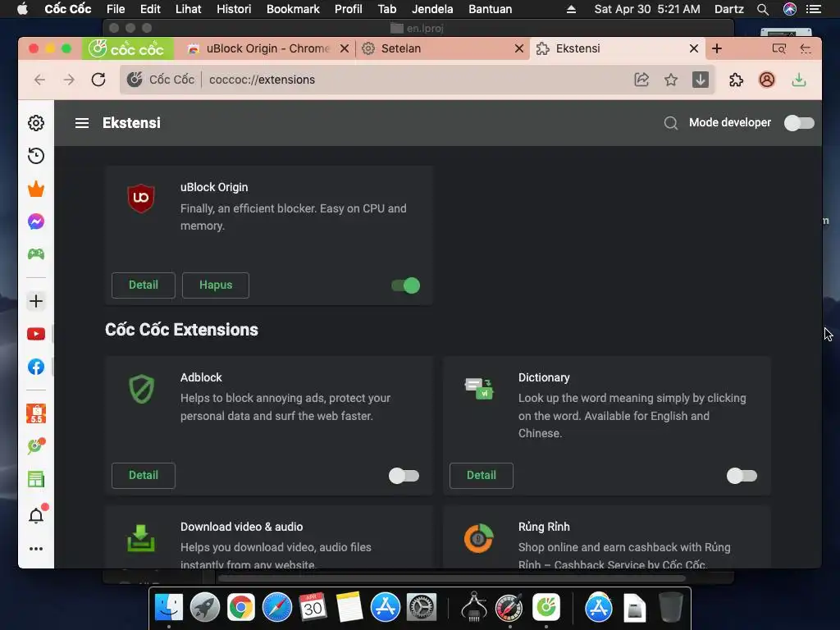Search extensions with magnifier icon
840x630 pixels.
point(671,123)
